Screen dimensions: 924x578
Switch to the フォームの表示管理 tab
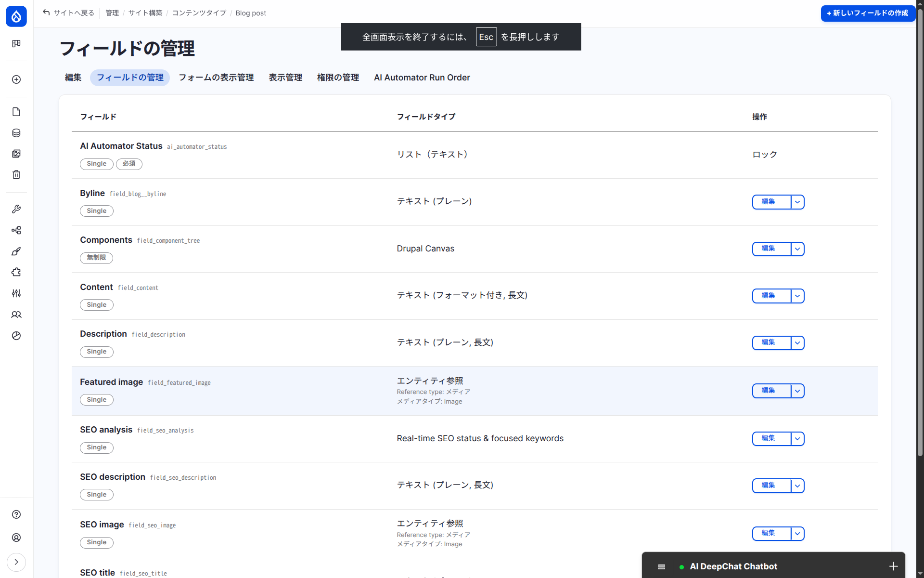(x=216, y=78)
